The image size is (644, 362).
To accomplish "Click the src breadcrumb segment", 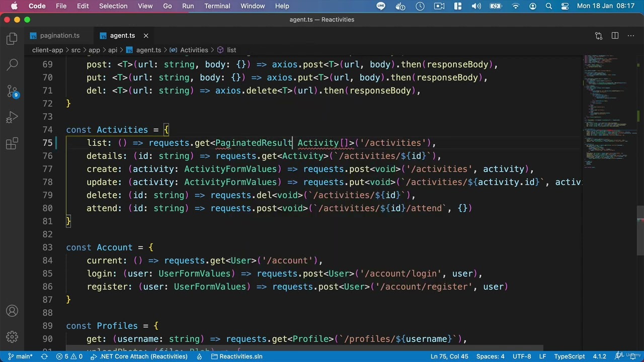I will [75, 50].
